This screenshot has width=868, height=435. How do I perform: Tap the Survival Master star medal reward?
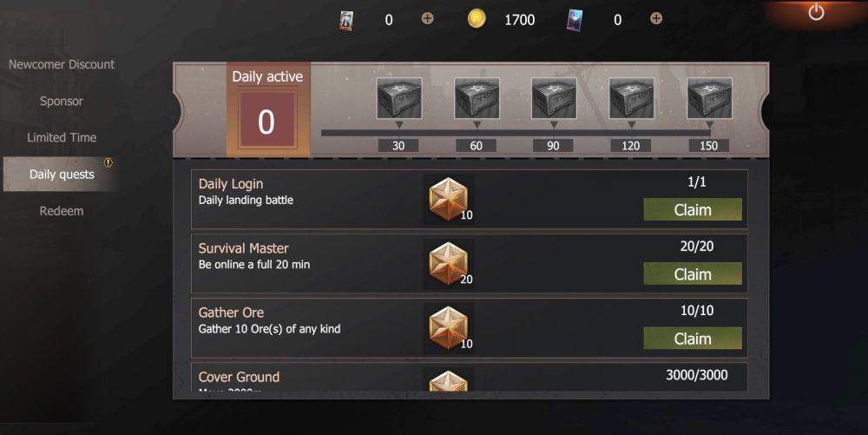click(449, 264)
